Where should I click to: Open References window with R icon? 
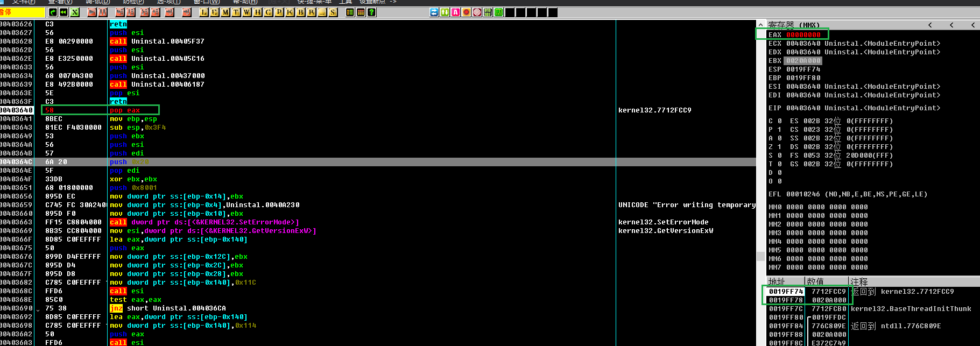[x=311, y=12]
